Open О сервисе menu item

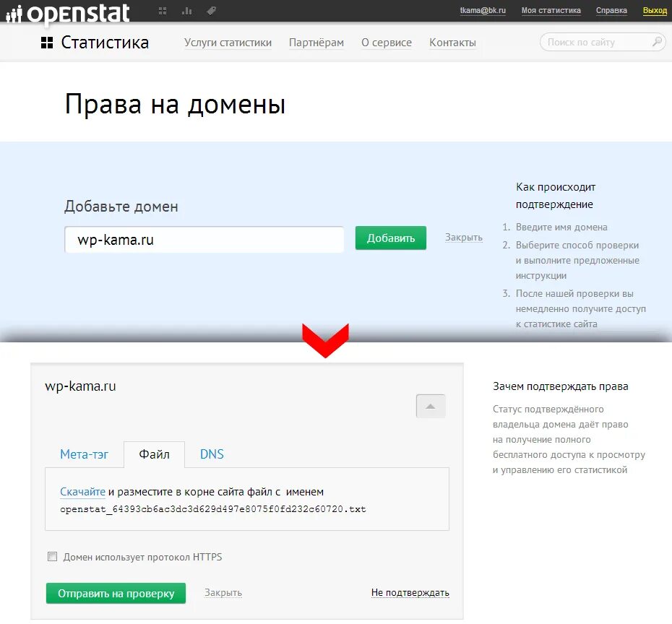[x=387, y=43]
